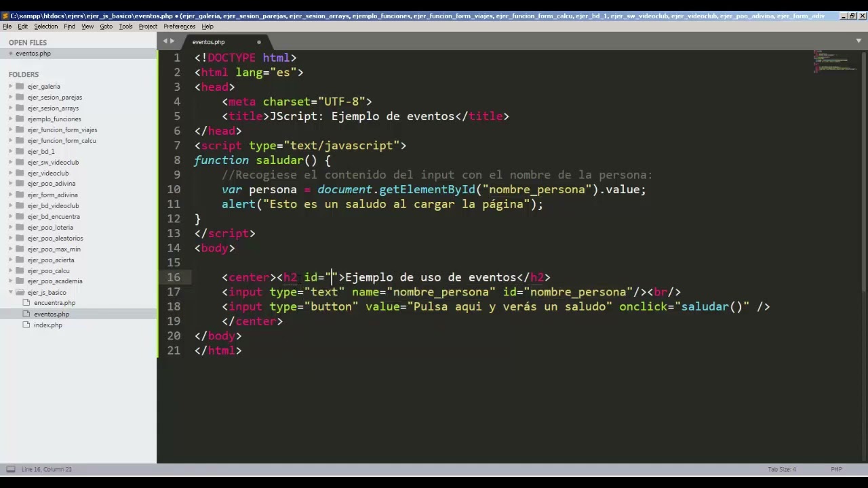Image resolution: width=868 pixels, height=488 pixels.
Task: Click the encuentra.php file icon
Action: [x=27, y=303]
